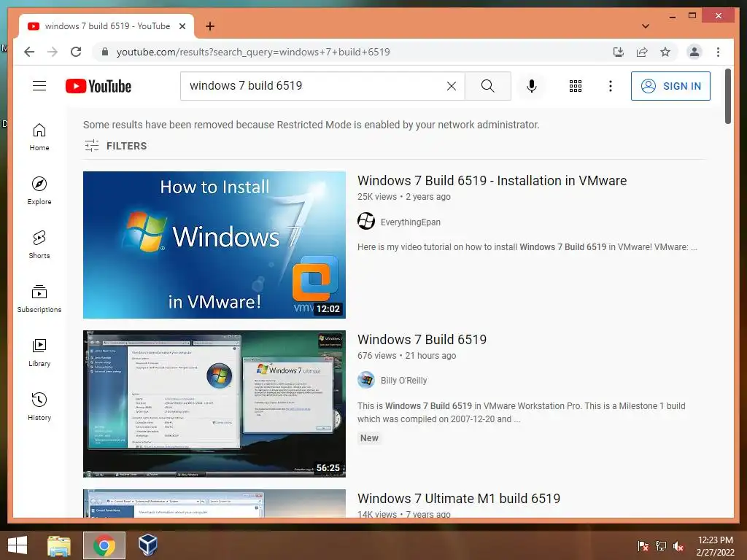747x560 pixels.
Task: Click Billy O'Reilly's channel avatar
Action: [366, 380]
